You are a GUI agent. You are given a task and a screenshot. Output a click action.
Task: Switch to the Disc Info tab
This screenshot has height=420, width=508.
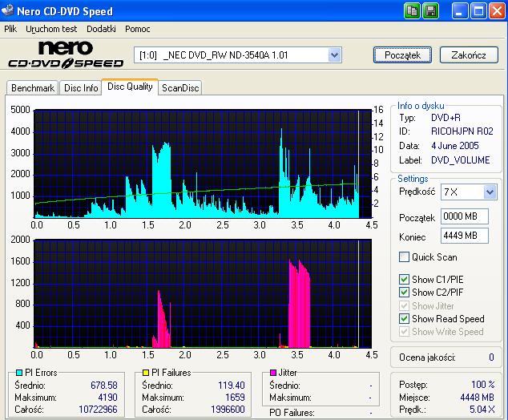pyautogui.click(x=81, y=88)
